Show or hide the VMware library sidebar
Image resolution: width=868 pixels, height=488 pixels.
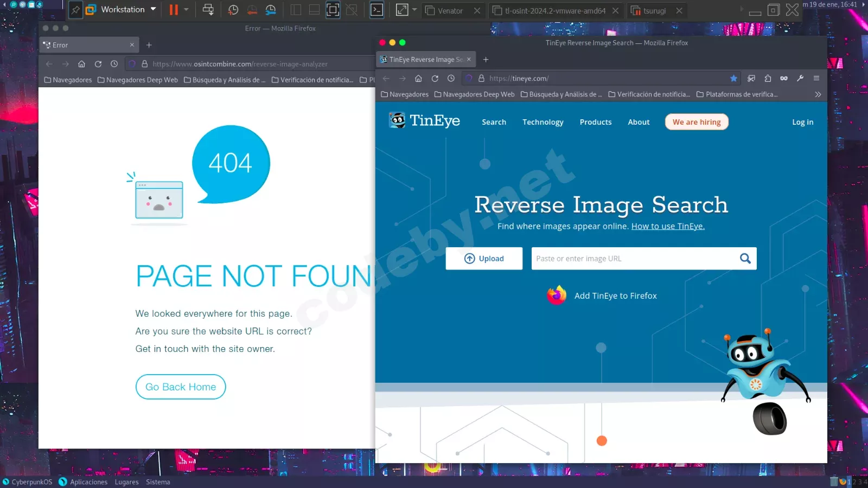click(296, 10)
